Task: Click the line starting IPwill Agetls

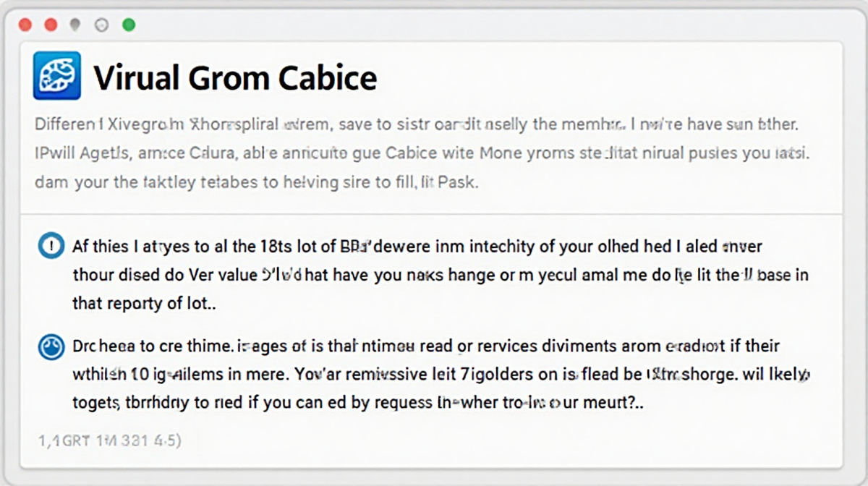Action: click(x=422, y=153)
